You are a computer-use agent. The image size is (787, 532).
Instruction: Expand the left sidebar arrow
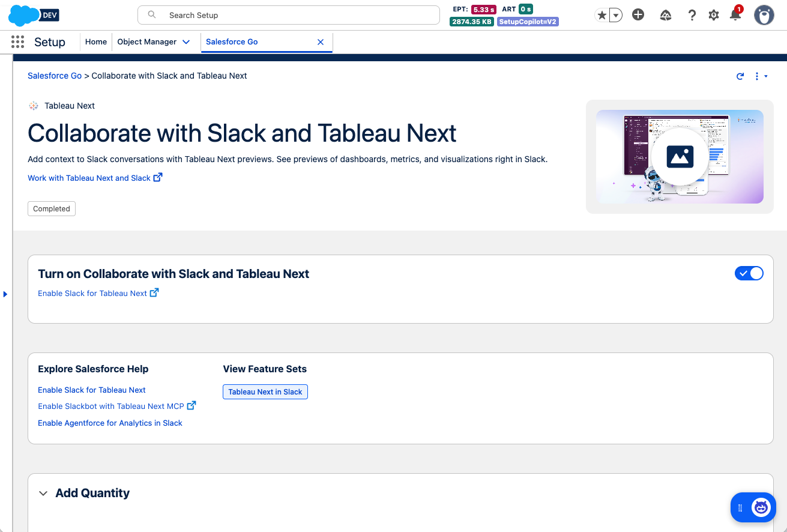[x=5, y=294]
